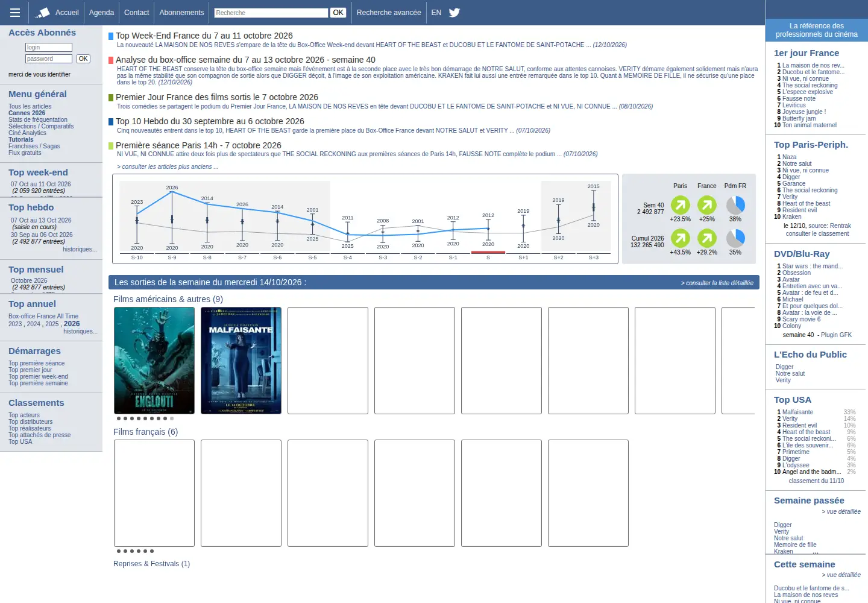Open 'vue détaillée' under Cette semaine
Image resolution: width=868 pixels, height=603 pixels.
841,575
